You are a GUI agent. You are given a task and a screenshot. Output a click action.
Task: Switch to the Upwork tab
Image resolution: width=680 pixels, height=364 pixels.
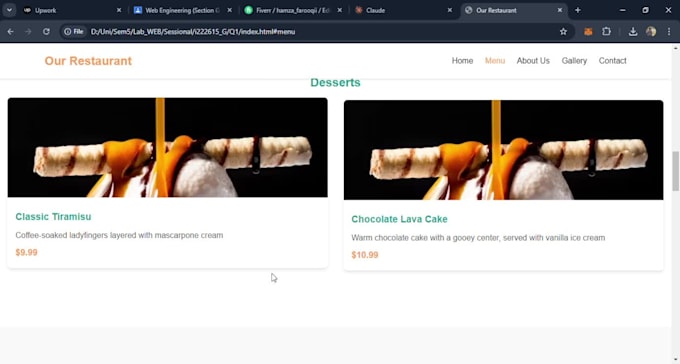click(x=72, y=10)
